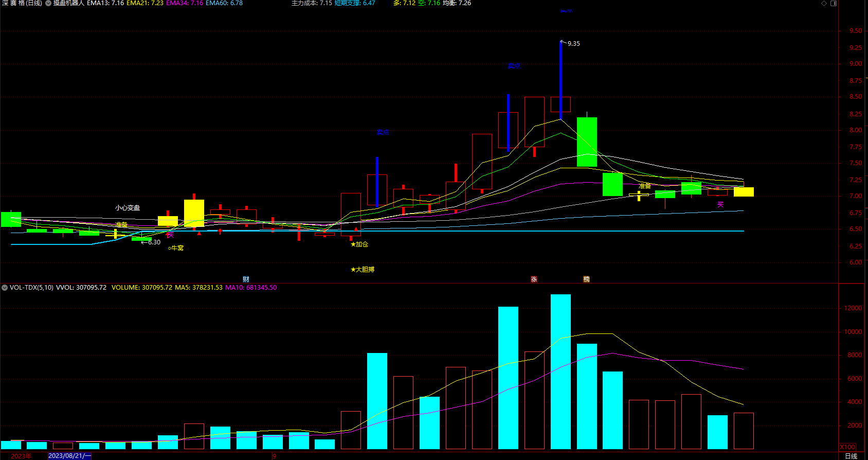Viewport: 868px width, 460px height.
Task: Click the 准备 annotation near right candles
Action: click(645, 186)
